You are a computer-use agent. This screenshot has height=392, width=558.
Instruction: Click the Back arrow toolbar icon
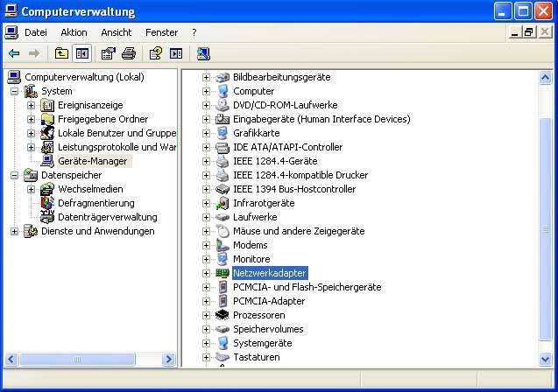point(14,53)
